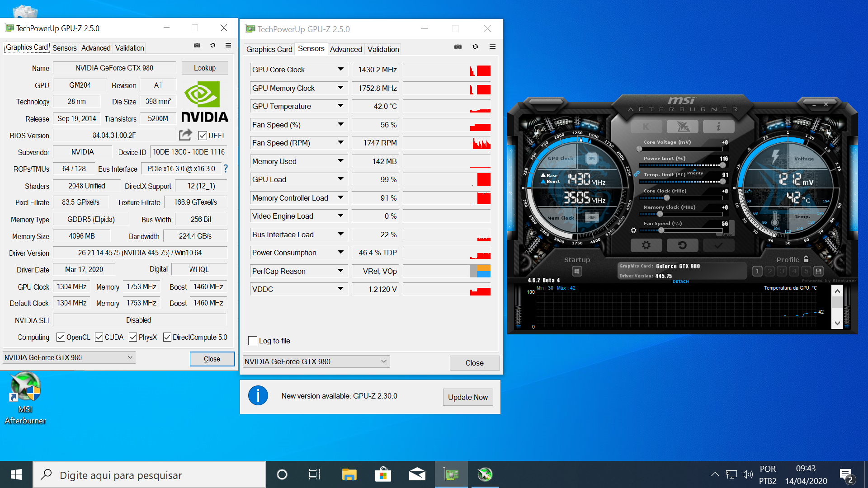Click Afterburner apply checkmark button

pyautogui.click(x=718, y=245)
